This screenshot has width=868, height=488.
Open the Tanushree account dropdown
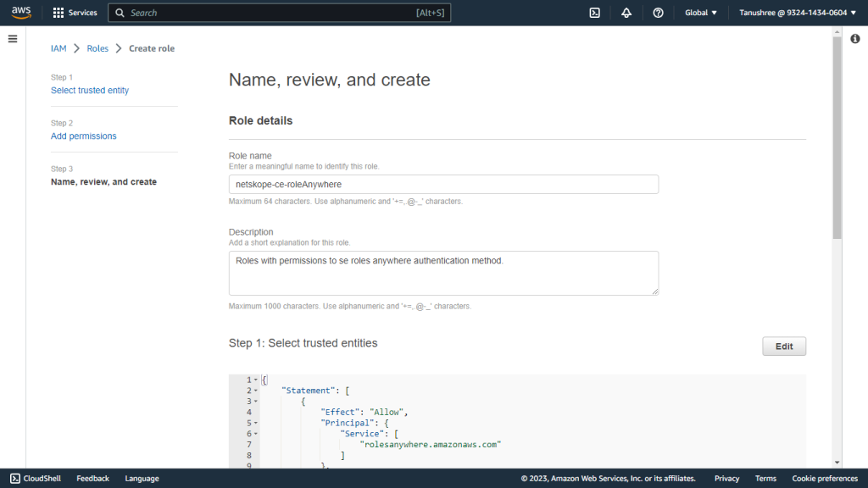pyautogui.click(x=798, y=13)
